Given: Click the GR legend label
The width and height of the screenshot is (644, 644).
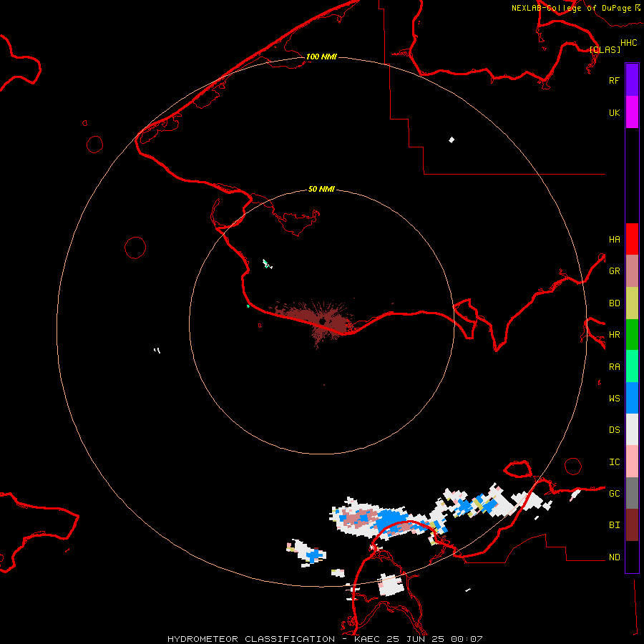Looking at the screenshot, I should pos(614,271).
